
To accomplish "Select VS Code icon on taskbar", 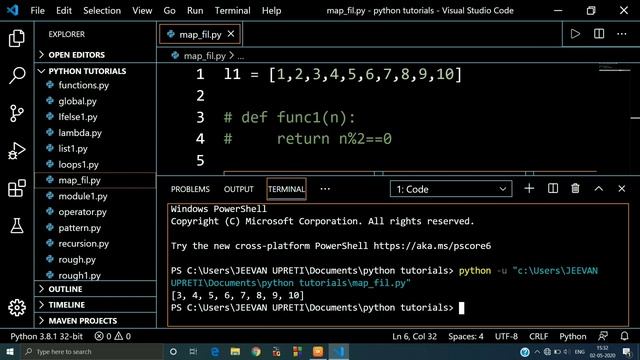I will point(339,351).
